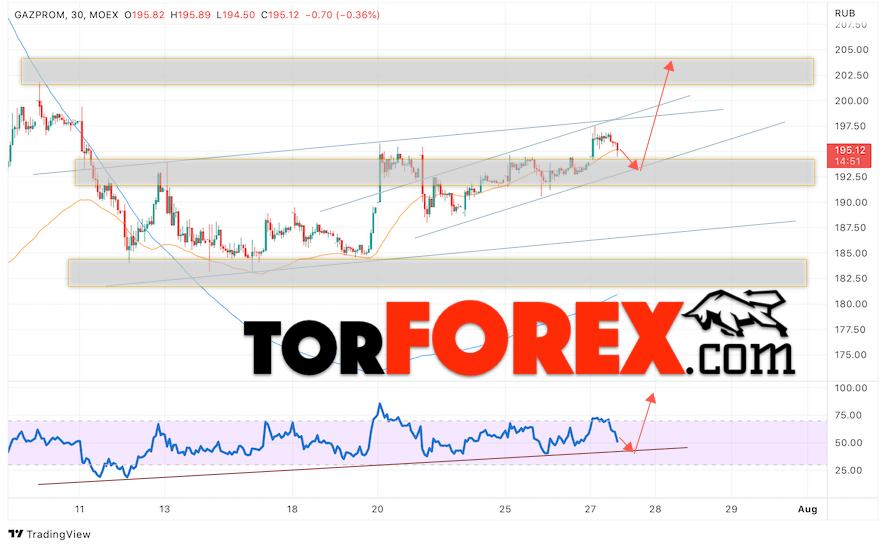Click the 187.50 price axis label
This screenshot has width=886, height=548.
[850, 228]
